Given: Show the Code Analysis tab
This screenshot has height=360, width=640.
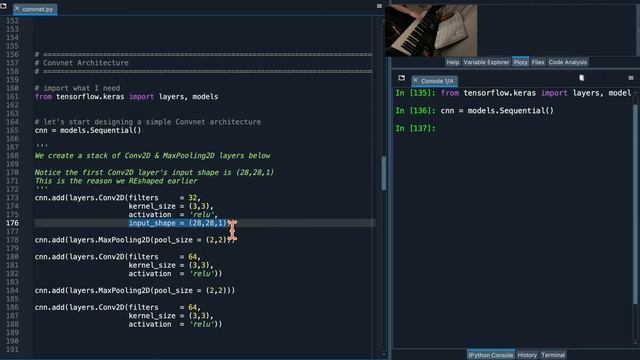Looking at the screenshot, I should (568, 62).
